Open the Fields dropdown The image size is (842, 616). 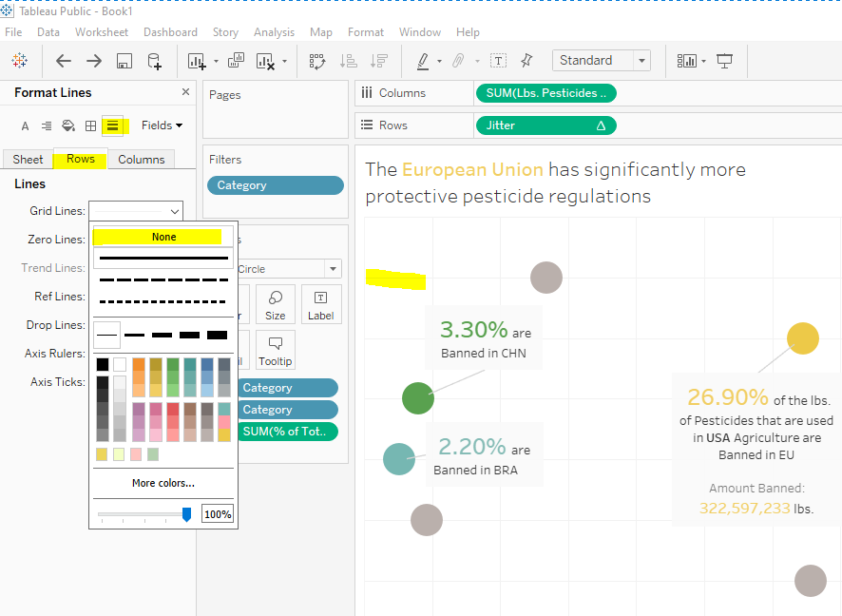click(162, 125)
